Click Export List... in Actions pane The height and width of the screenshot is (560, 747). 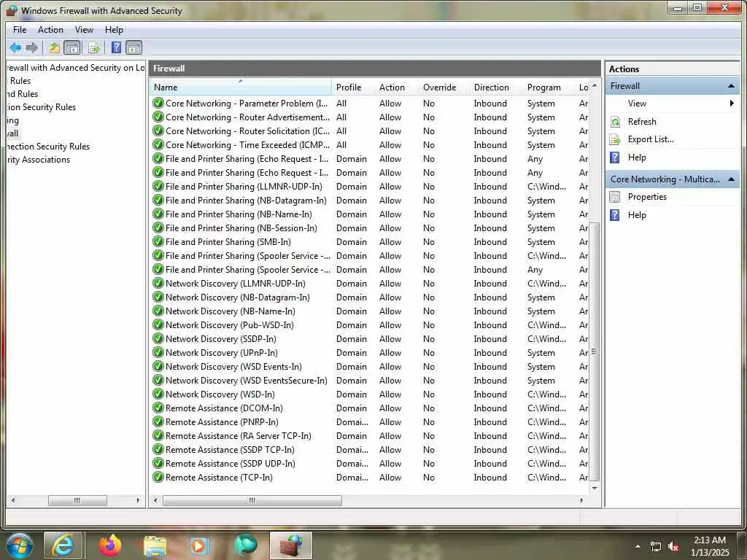(651, 139)
